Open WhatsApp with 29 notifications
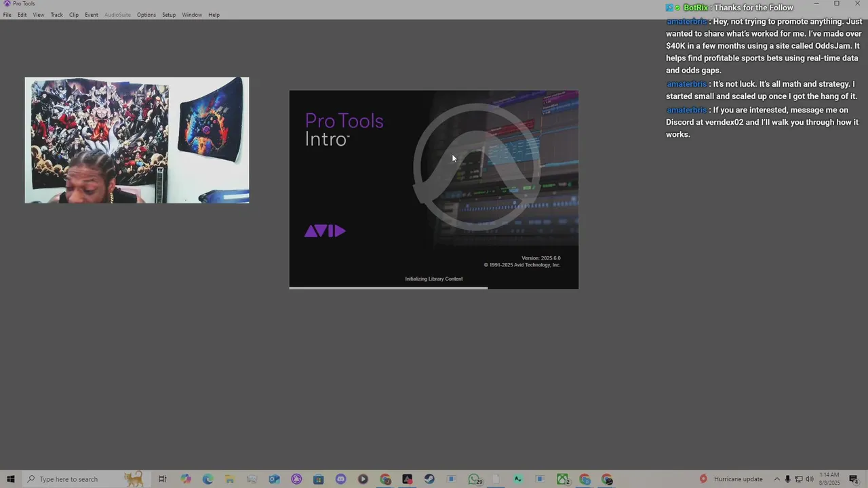The height and width of the screenshot is (488, 868). [475, 479]
